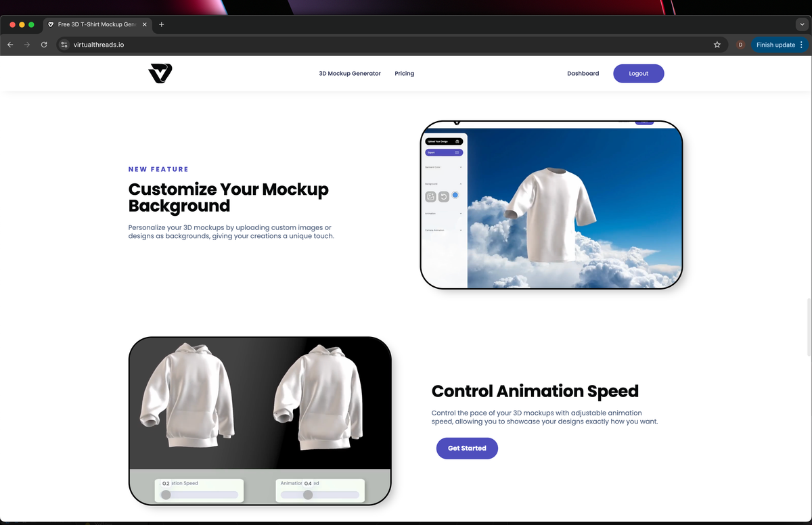
Task: Click the VirtualThreads logo in the header
Action: click(160, 74)
